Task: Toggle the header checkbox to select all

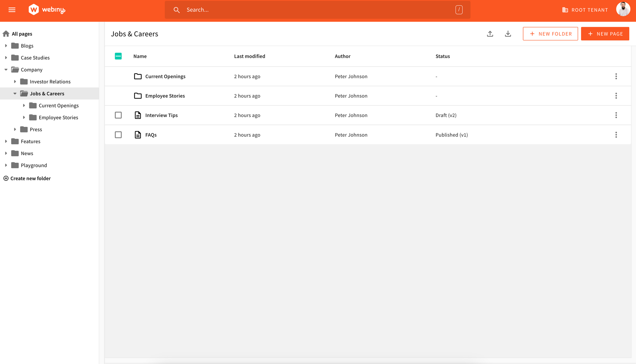Action: click(x=118, y=56)
